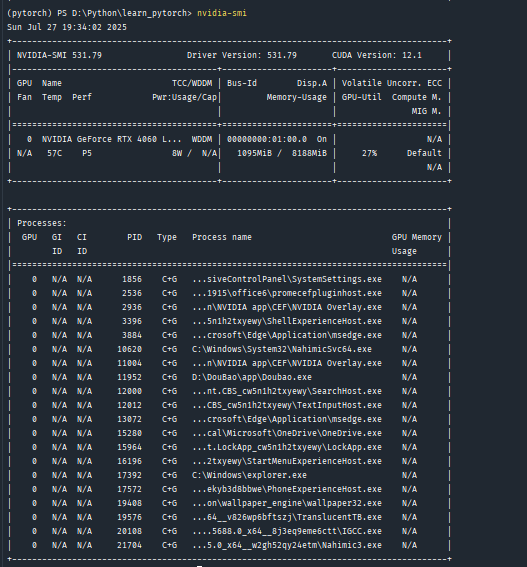Click the power usage 8W value
The width and height of the screenshot is (527, 567).
(177, 153)
